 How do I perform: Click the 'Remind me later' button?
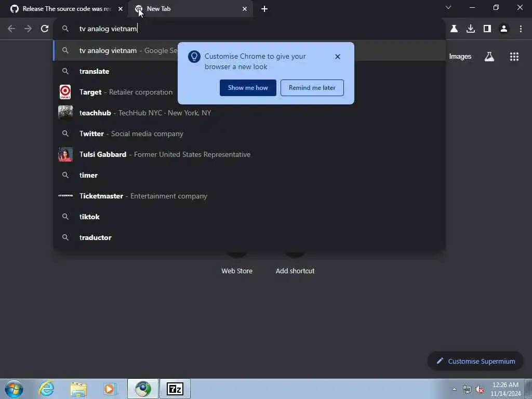coord(312,88)
